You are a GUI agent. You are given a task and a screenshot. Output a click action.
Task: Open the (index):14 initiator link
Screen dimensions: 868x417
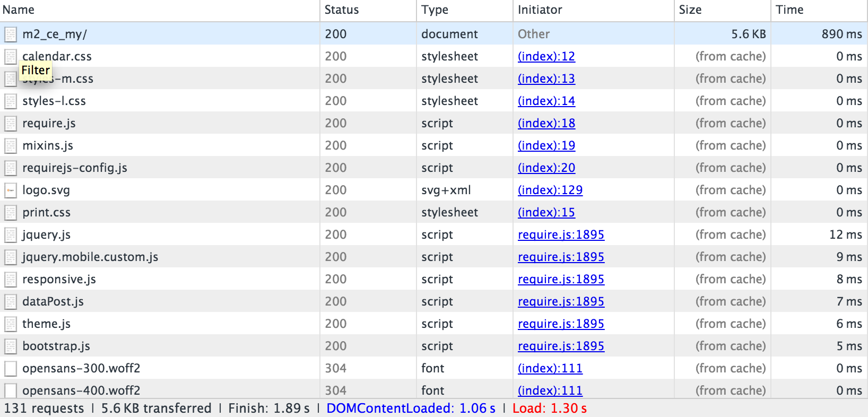(x=546, y=101)
